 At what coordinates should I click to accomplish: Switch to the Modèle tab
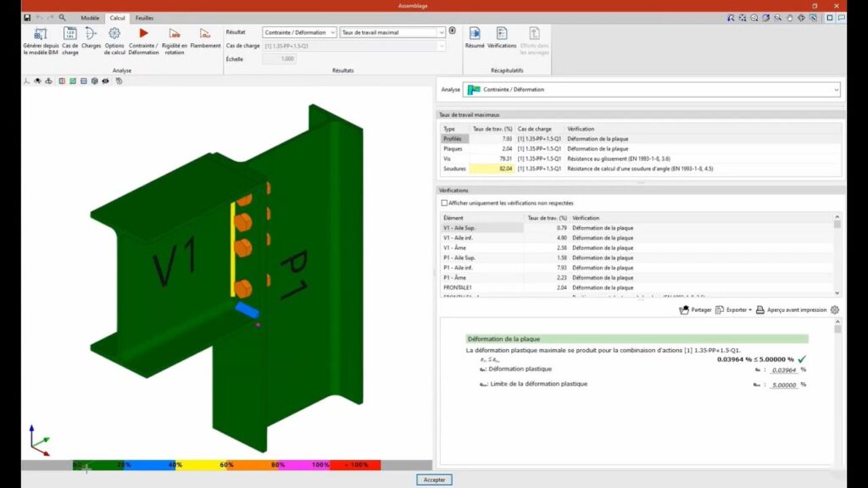coord(90,17)
